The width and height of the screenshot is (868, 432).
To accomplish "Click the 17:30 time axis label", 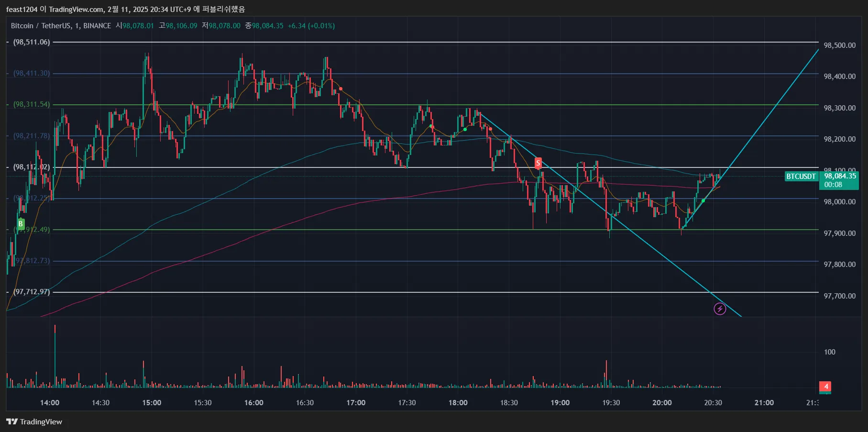I will (407, 403).
